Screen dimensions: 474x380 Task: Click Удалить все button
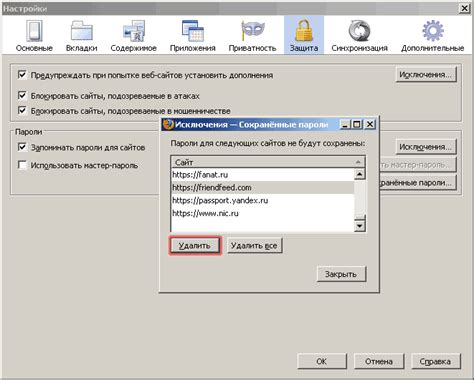(x=254, y=246)
